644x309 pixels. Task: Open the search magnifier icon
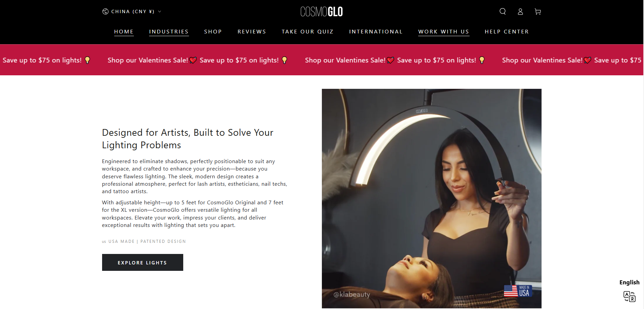[x=503, y=11]
